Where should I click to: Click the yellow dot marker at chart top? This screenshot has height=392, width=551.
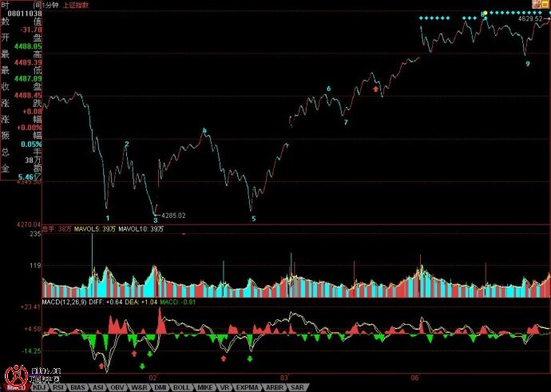click(484, 14)
